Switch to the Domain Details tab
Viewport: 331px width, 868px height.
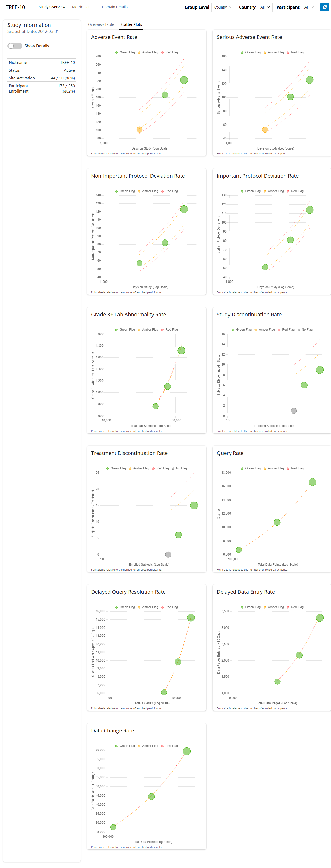pyautogui.click(x=114, y=7)
